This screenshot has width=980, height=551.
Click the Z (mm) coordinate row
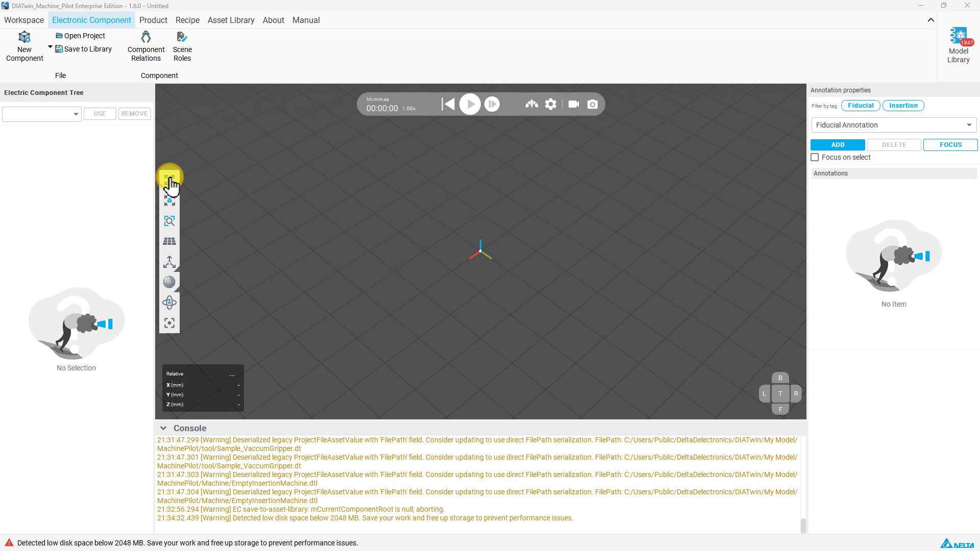click(x=203, y=405)
